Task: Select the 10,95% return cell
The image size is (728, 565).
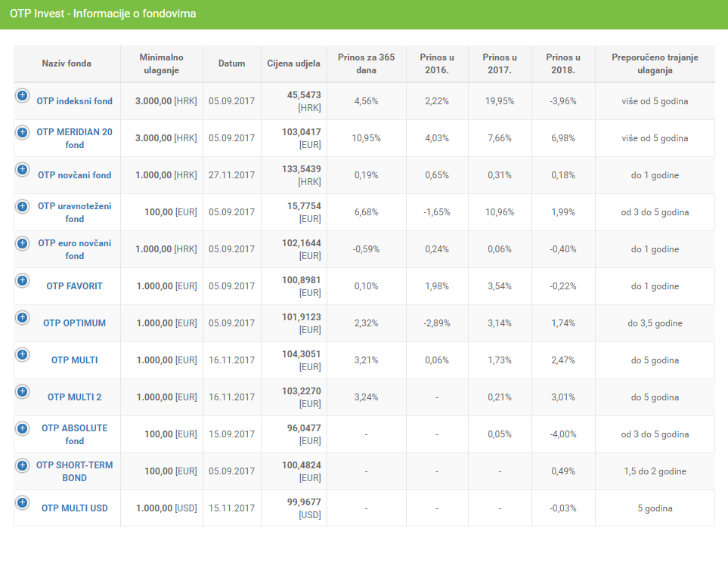Action: (367, 138)
